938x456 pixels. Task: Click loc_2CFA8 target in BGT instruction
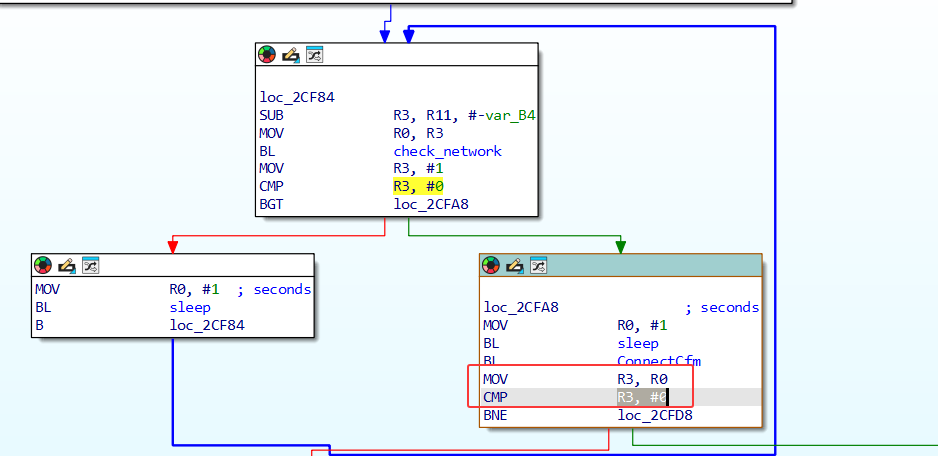[430, 205]
